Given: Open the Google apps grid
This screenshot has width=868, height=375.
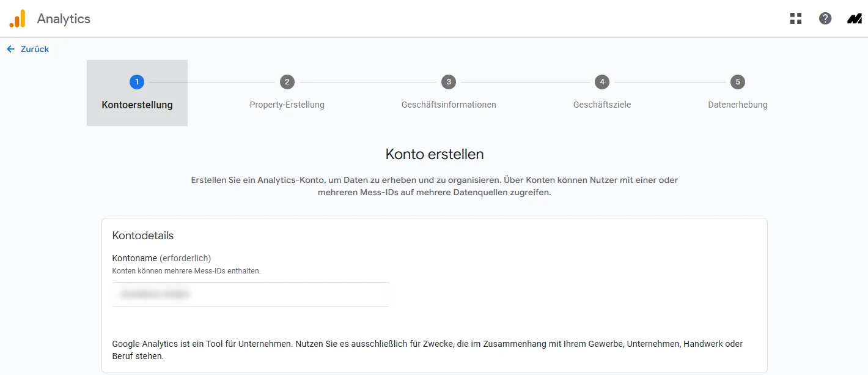Looking at the screenshot, I should click(795, 18).
